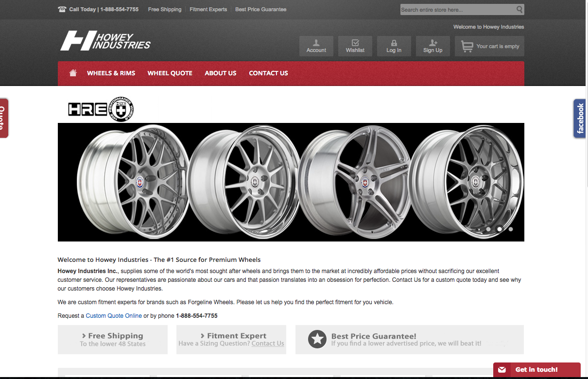Open the Facebook side tab
Viewport: 588px width, 379px height.
coord(580,119)
